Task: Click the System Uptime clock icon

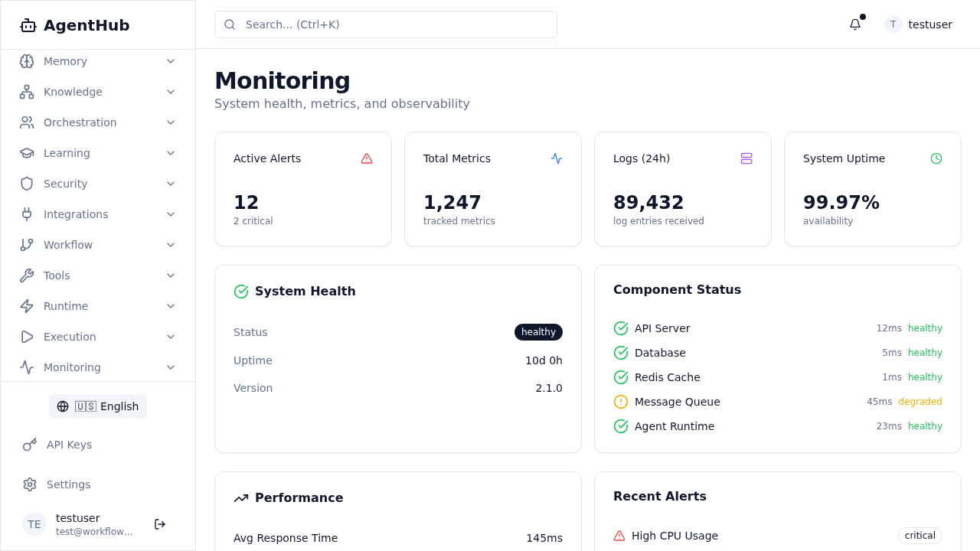Action: click(936, 158)
